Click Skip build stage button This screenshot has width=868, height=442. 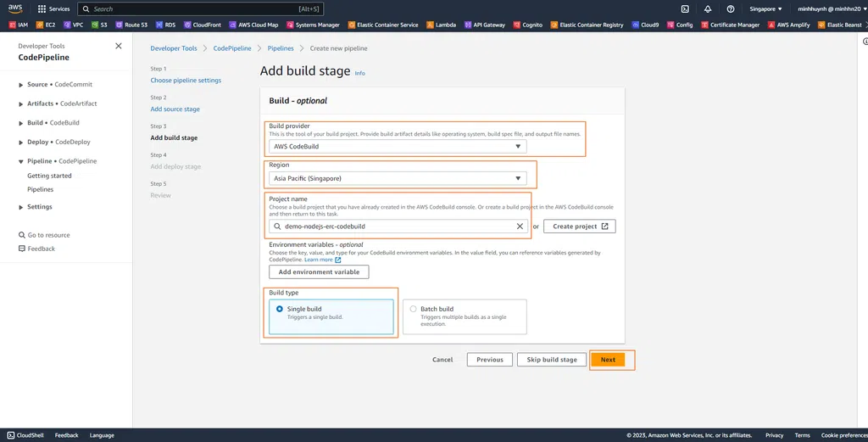tap(552, 360)
